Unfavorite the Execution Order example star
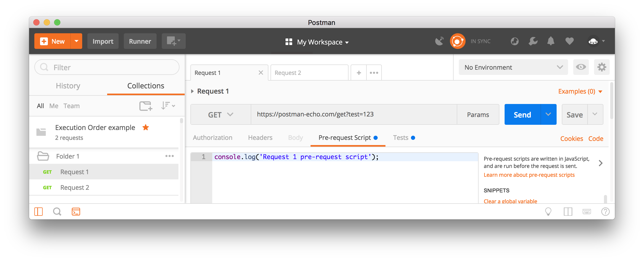Screen dimensions: 644x261 [x=146, y=127]
